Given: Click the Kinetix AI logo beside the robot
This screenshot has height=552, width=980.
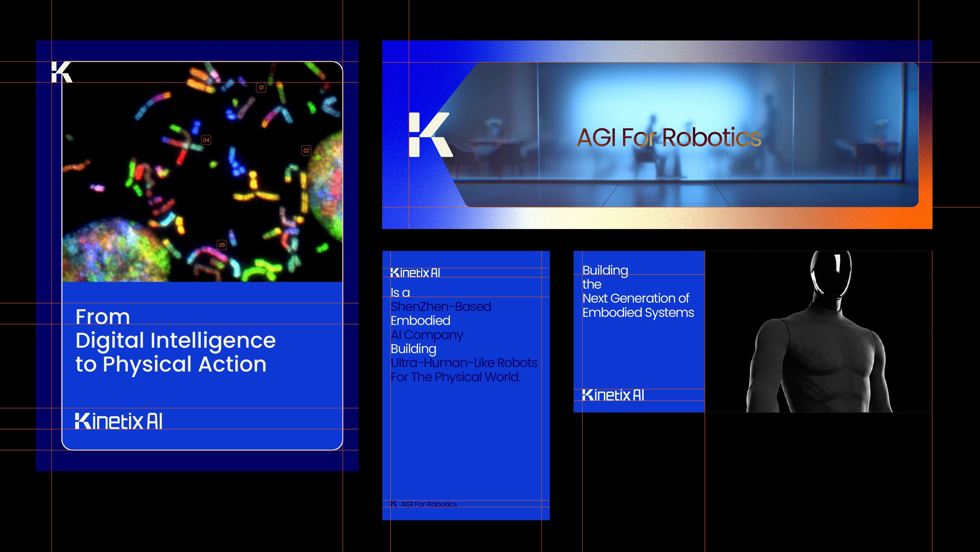Looking at the screenshot, I should coord(613,395).
